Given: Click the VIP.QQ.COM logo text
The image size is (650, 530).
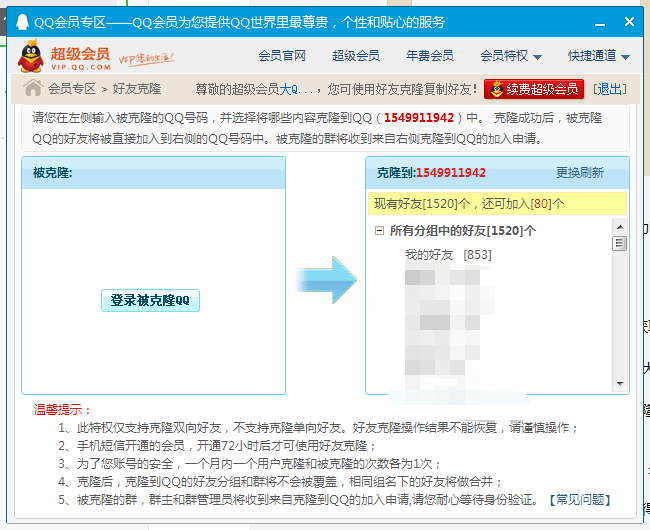Looking at the screenshot, I should click(x=81, y=67).
